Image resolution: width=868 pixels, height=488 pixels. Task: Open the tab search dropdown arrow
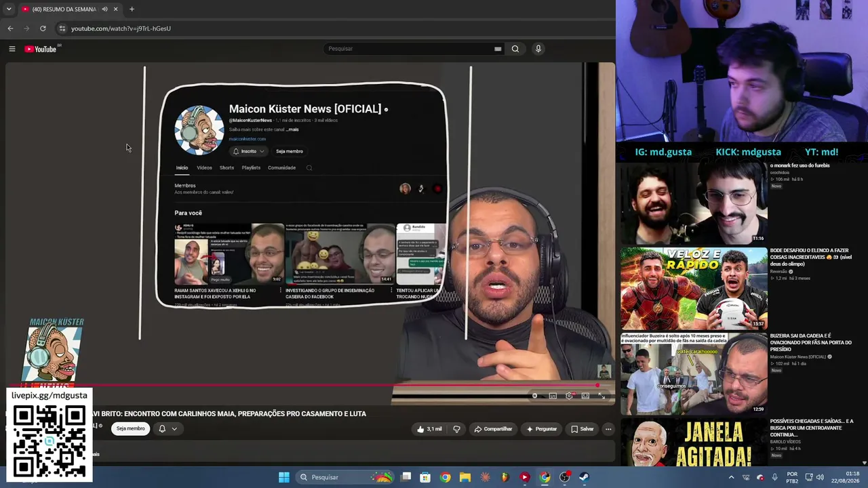[x=8, y=9]
